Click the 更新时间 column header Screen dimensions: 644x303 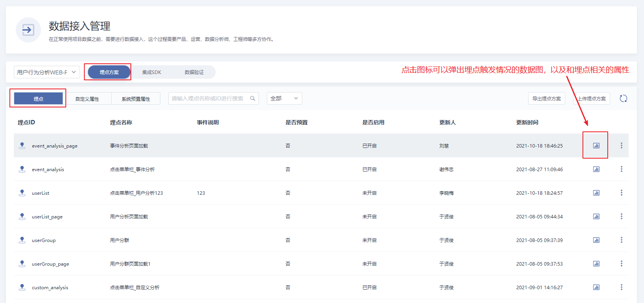(x=527, y=122)
